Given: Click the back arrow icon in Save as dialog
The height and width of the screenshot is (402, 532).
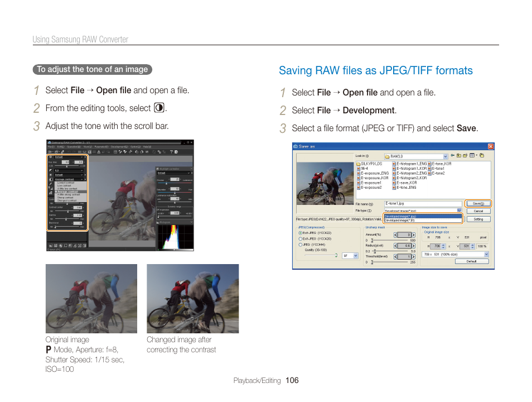Looking at the screenshot, I should pyautogui.click(x=453, y=155).
